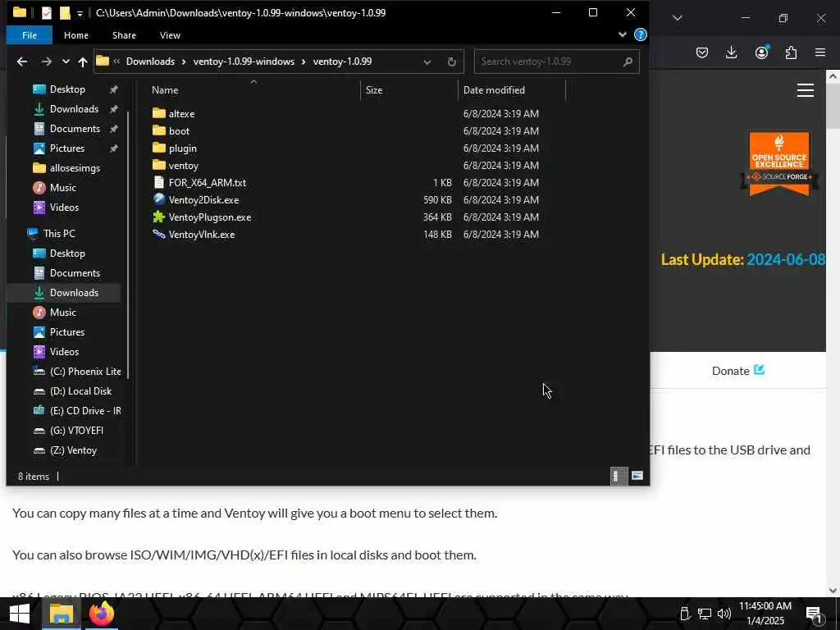This screenshot has height=630, width=840.
Task: Click Properties icon in title bar toolbar
Action: point(47,13)
